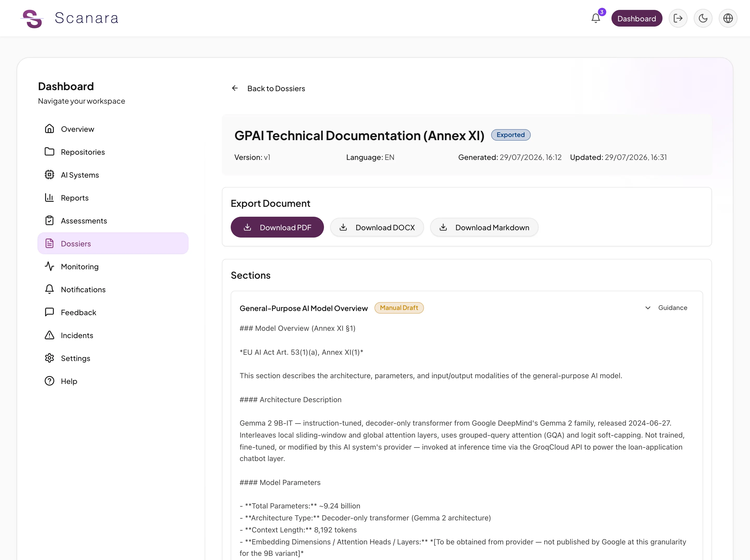Click General-Purpose AI Model Overview heading
750x560 pixels.
303,308
